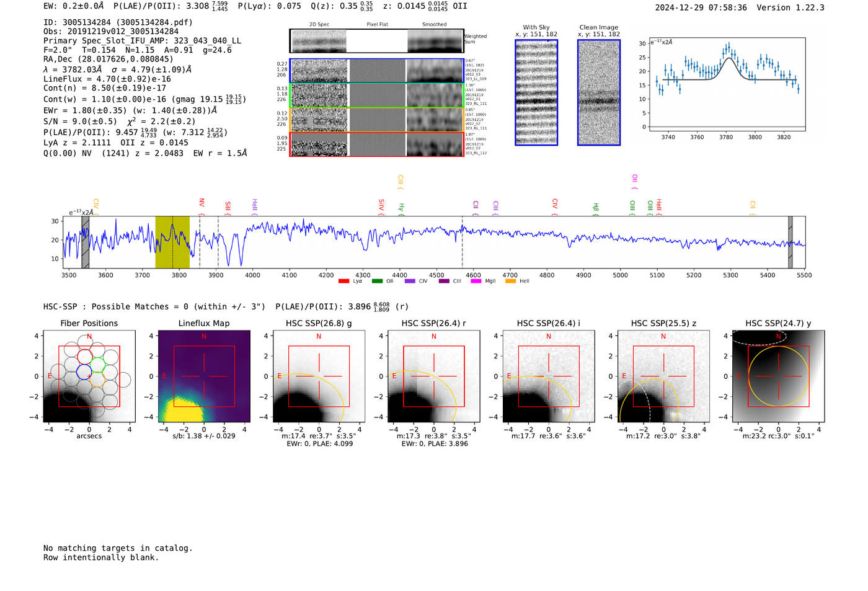Open the Clean Image cutout
Screen dimensions: 868x591
click(x=599, y=92)
